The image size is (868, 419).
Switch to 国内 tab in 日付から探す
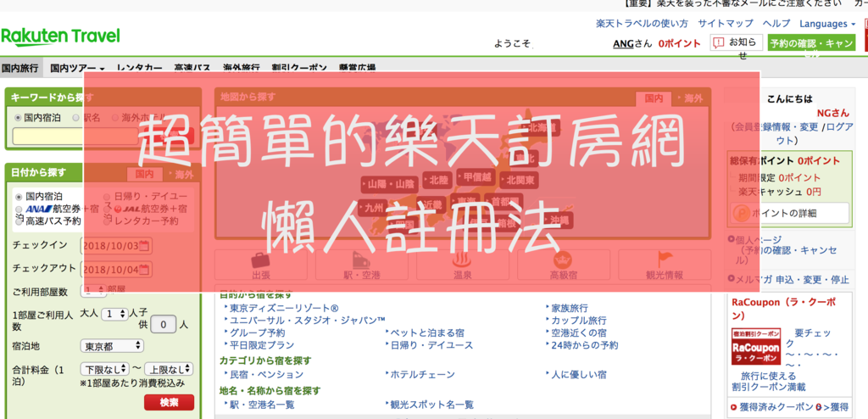pos(144,175)
